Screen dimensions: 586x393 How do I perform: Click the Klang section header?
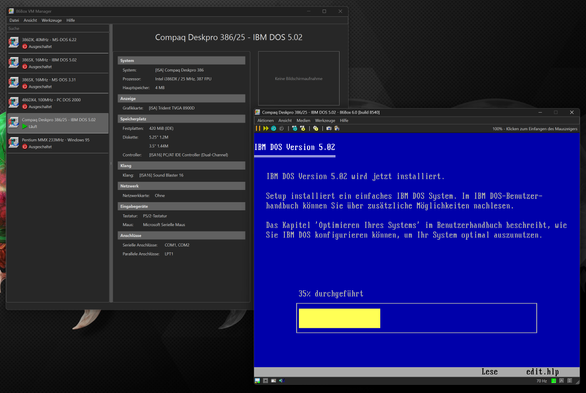(181, 165)
